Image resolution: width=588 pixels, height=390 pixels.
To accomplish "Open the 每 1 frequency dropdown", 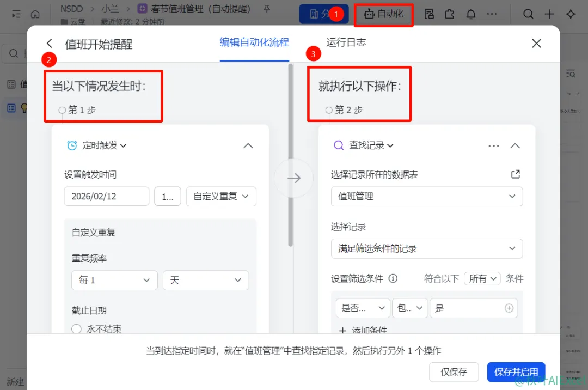I will (114, 280).
